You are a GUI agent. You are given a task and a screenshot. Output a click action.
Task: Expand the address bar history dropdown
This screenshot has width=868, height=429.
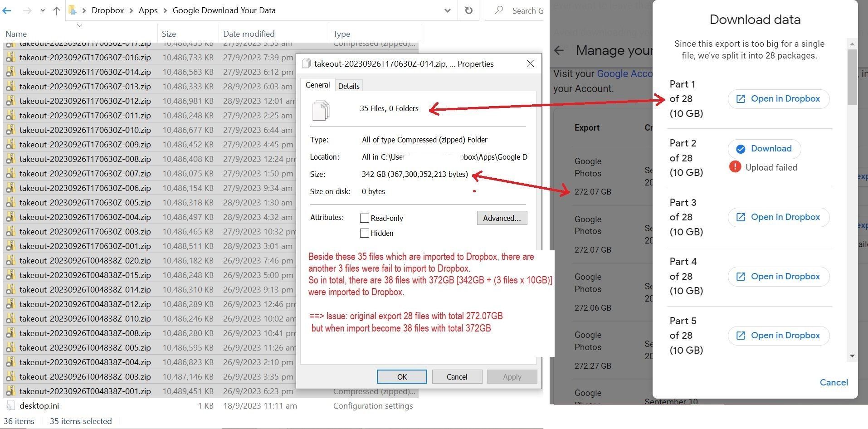448,10
